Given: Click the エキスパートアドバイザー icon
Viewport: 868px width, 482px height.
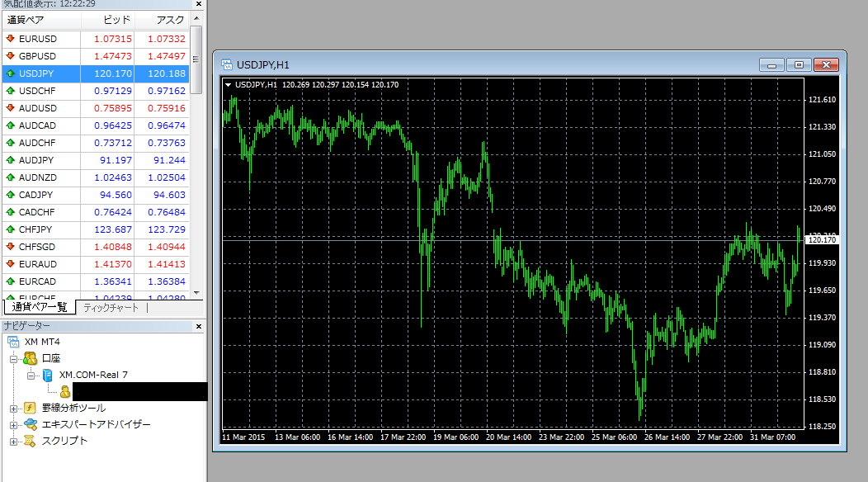Looking at the screenshot, I should pyautogui.click(x=30, y=424).
